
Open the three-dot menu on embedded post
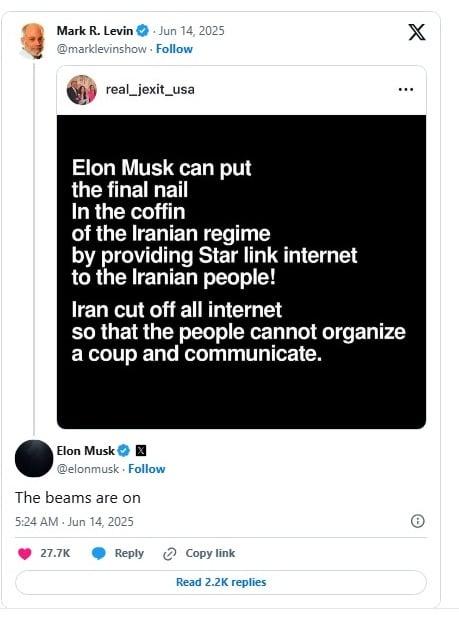pyautogui.click(x=406, y=90)
